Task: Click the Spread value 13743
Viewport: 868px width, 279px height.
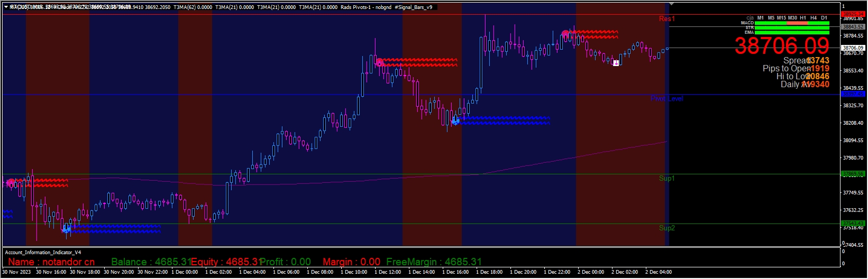Action: [x=818, y=61]
